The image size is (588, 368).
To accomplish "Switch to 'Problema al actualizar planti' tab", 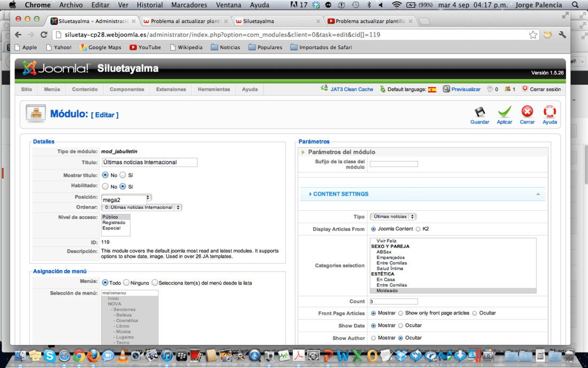I will (x=185, y=21).
